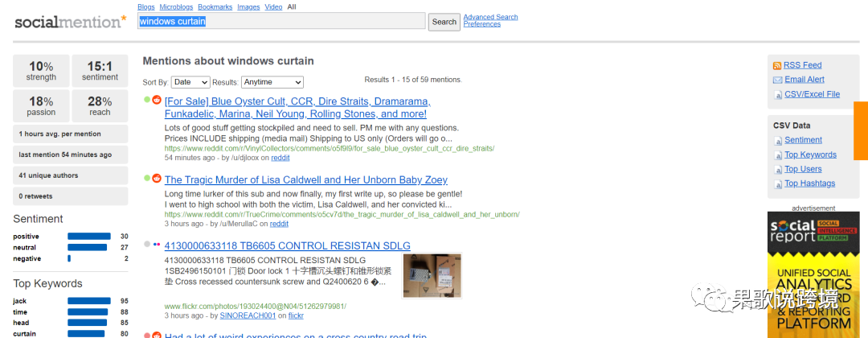Image resolution: width=868 pixels, height=338 pixels.
Task: Click the Top Users CSV document icon
Action: [x=778, y=170]
